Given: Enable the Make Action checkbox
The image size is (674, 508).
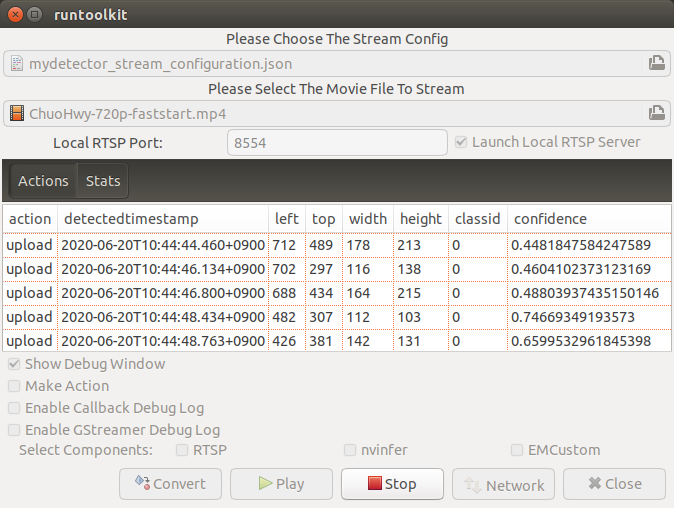Looking at the screenshot, I should 14,386.
